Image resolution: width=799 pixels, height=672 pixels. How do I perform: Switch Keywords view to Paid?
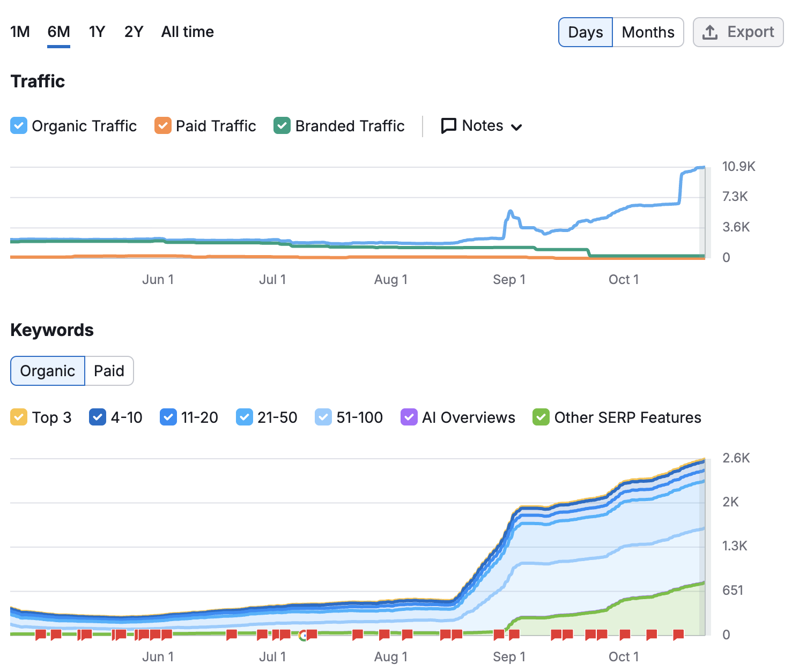(109, 371)
